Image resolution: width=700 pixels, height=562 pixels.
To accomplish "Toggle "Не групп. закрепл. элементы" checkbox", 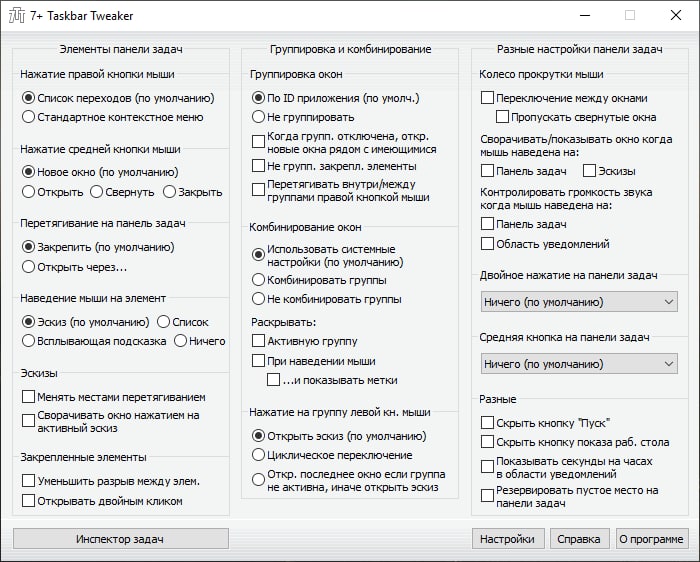I will click(x=259, y=165).
